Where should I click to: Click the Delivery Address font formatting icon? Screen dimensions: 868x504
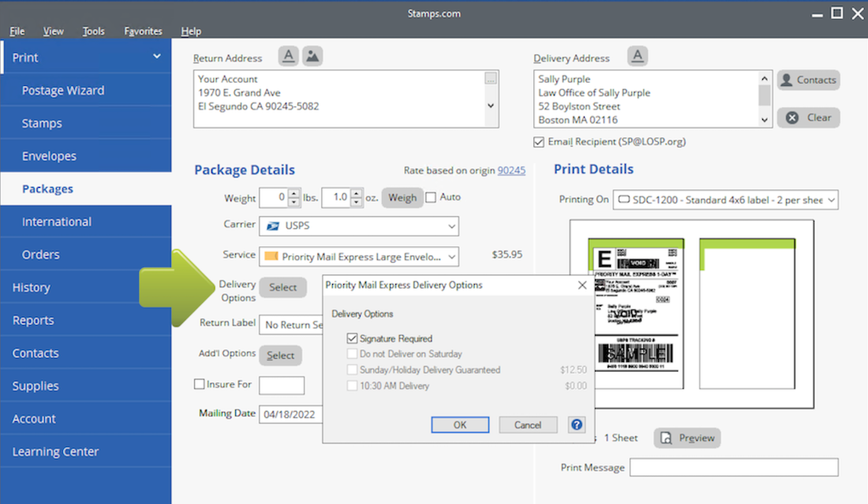[x=638, y=56]
